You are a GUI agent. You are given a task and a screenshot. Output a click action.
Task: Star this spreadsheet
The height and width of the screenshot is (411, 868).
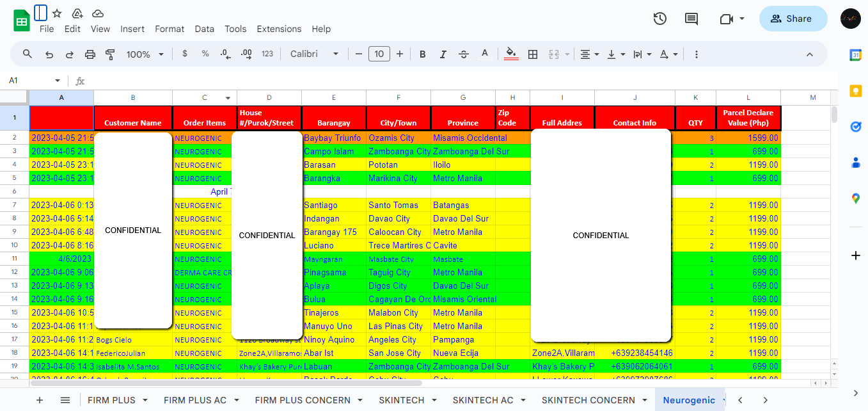(57, 13)
